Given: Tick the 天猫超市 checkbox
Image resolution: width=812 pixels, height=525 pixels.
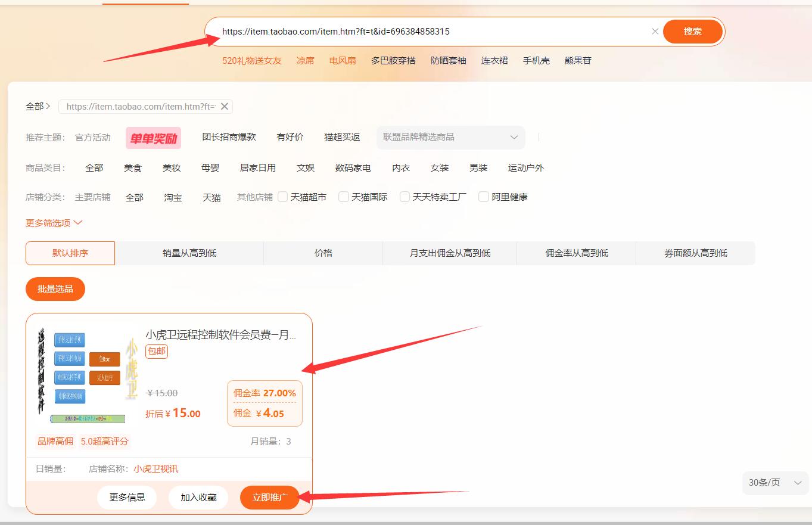Looking at the screenshot, I should click(283, 197).
